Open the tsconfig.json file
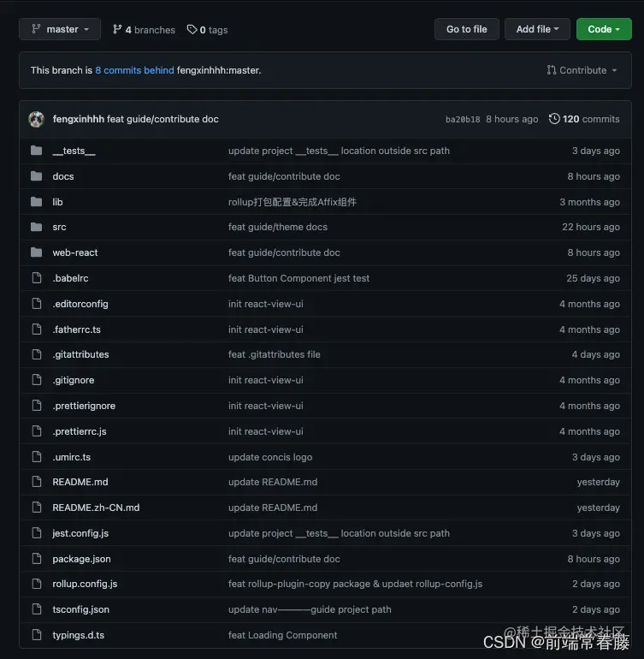The width and height of the screenshot is (644, 659). pos(80,609)
